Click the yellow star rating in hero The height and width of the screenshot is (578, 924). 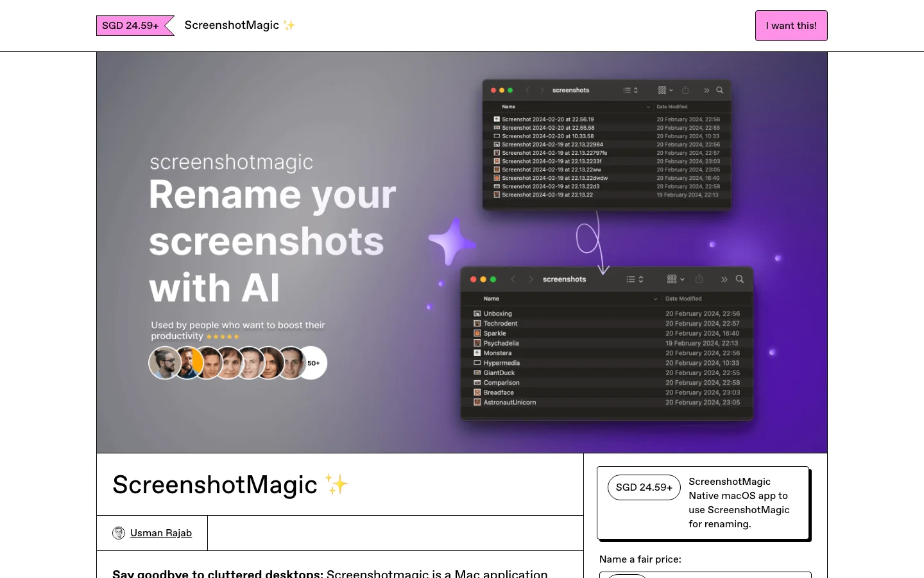pyautogui.click(x=223, y=337)
